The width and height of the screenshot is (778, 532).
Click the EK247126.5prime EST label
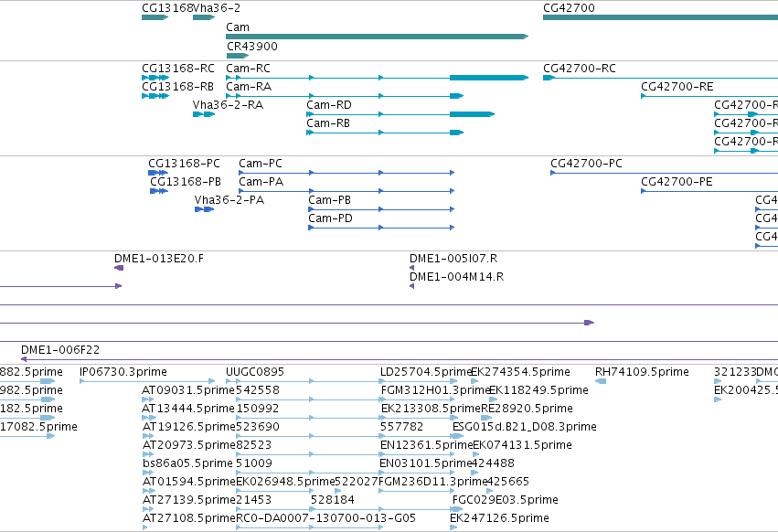(499, 519)
